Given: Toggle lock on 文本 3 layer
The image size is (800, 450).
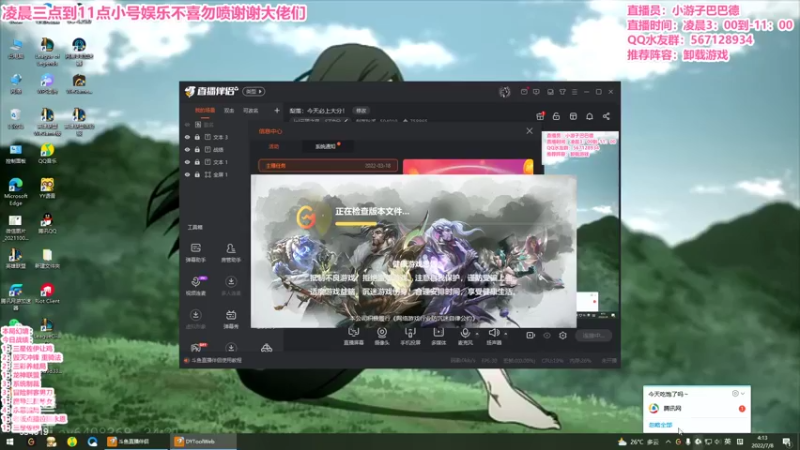Looking at the screenshot, I should (197, 137).
